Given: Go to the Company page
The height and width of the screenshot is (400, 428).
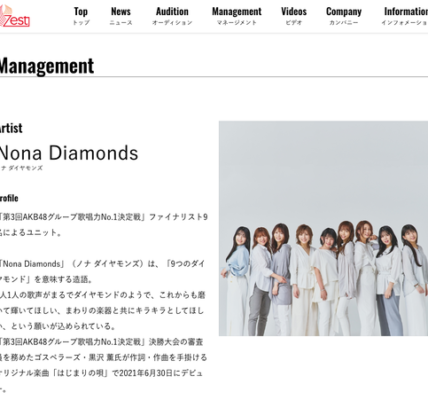Looking at the screenshot, I should click(x=344, y=16).
